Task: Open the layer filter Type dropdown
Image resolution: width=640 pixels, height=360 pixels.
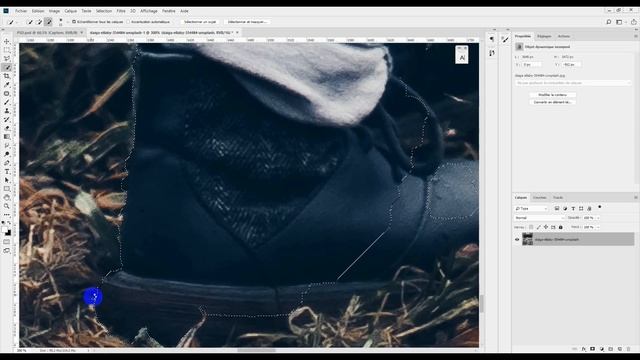Action: [x=531, y=209]
